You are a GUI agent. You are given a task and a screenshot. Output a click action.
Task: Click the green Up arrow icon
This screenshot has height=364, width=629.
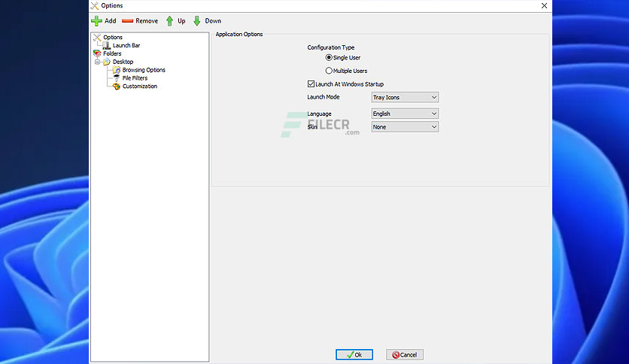pos(170,21)
